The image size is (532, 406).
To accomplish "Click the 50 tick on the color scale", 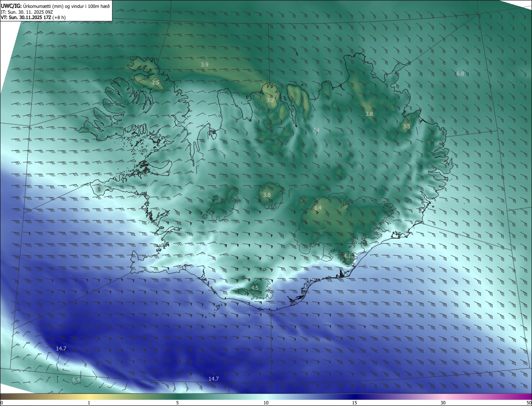I will (529, 403).
